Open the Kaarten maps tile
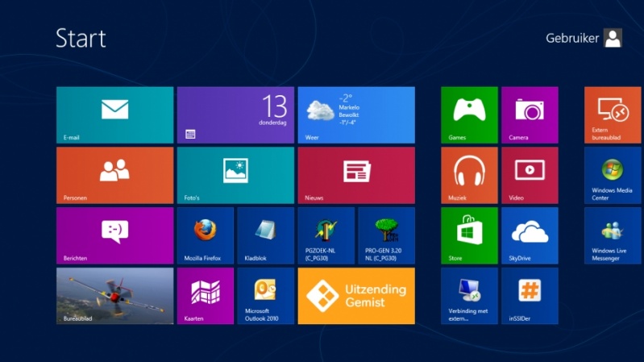Image resolution: width=644 pixels, height=362 pixels. (206, 296)
